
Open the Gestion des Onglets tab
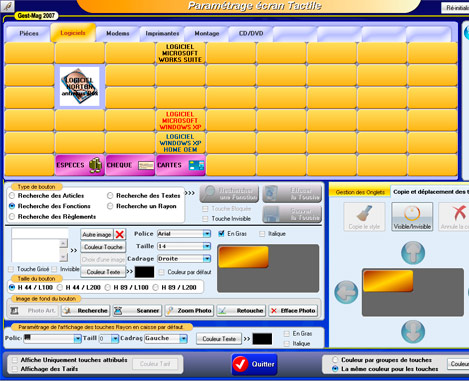[360, 192]
